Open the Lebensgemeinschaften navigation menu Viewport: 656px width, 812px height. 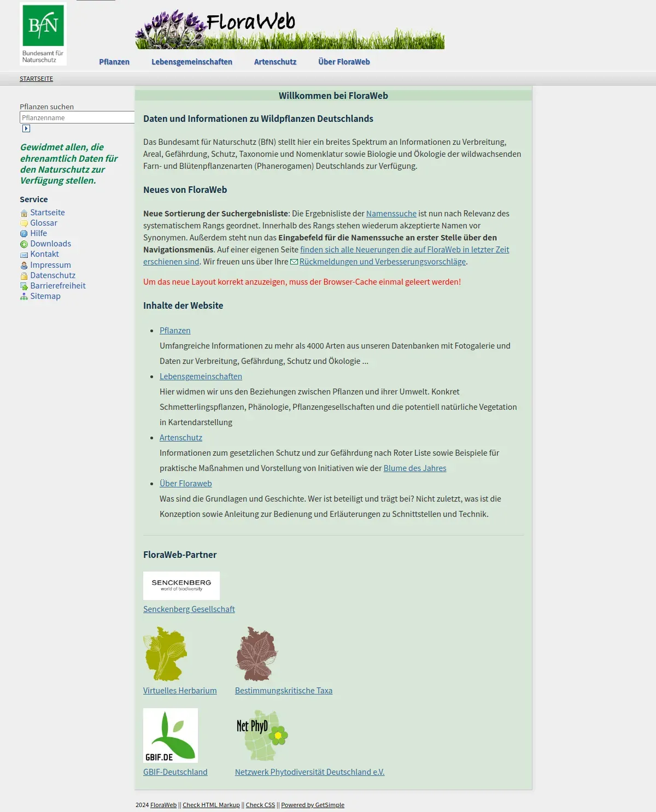point(192,62)
